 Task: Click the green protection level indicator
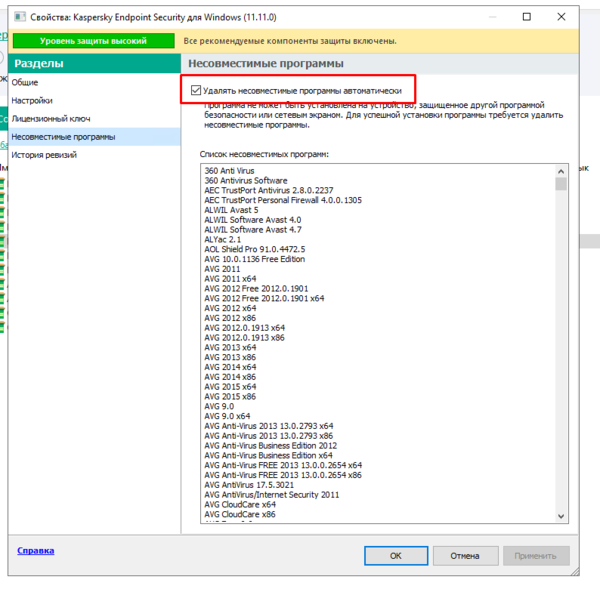coord(94,41)
